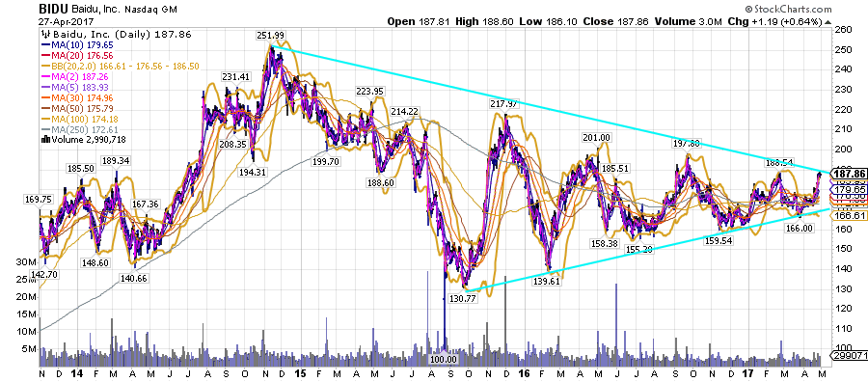Click the 130.77 low price label
868x382 pixels.
point(462,298)
